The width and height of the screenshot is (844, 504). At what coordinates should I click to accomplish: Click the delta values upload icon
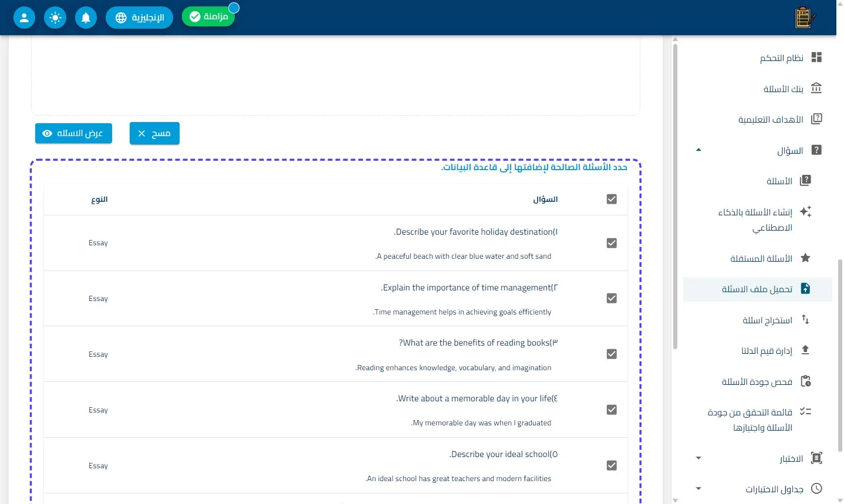click(805, 350)
